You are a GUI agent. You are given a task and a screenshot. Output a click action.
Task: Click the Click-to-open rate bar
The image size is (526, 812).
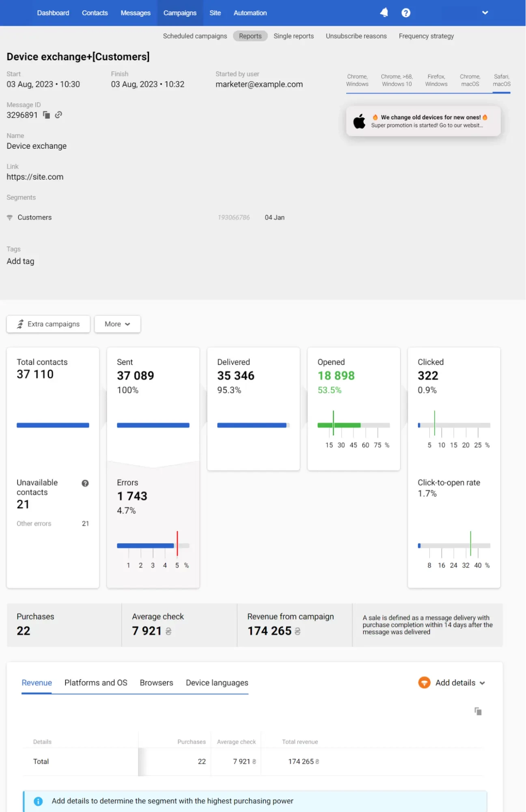(454, 546)
